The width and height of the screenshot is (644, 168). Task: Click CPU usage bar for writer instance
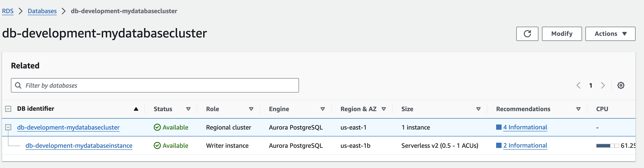click(607, 146)
